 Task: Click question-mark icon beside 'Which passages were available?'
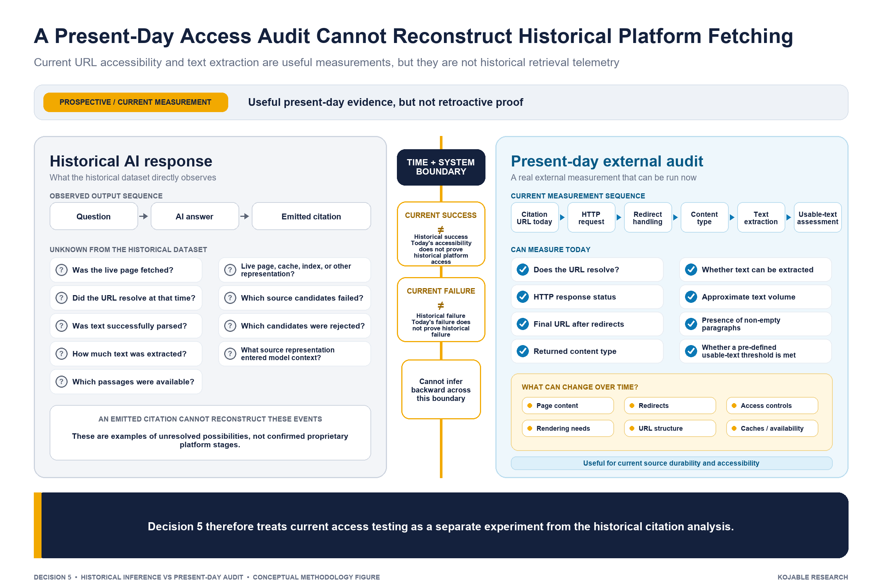tap(61, 382)
